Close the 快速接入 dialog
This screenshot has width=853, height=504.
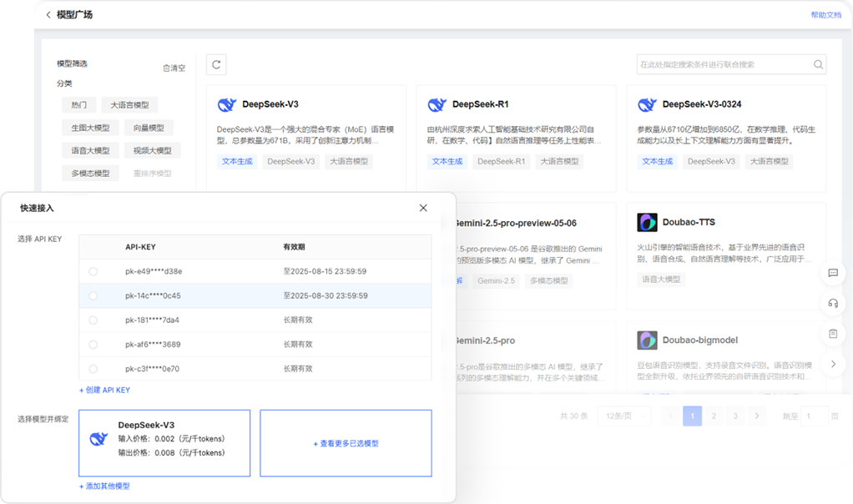423,208
